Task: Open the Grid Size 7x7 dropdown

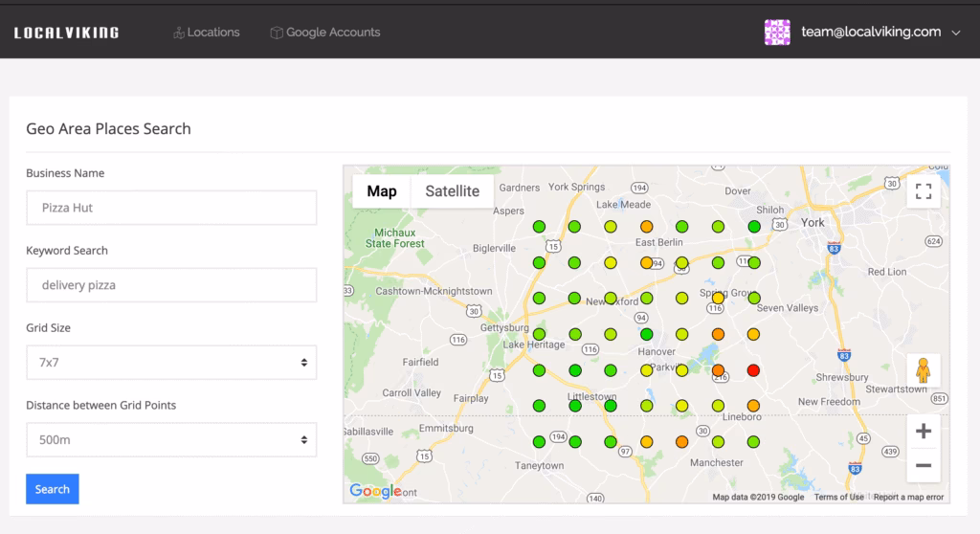Action: [x=170, y=363]
